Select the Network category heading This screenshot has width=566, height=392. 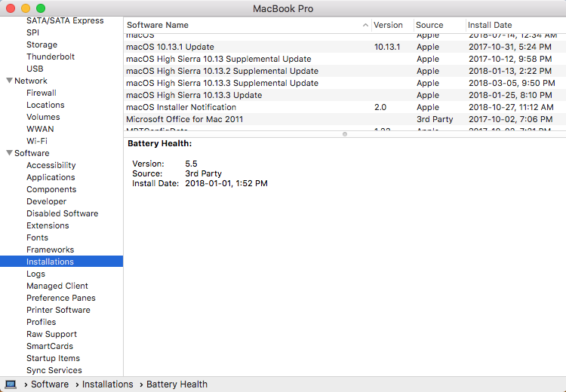(31, 81)
